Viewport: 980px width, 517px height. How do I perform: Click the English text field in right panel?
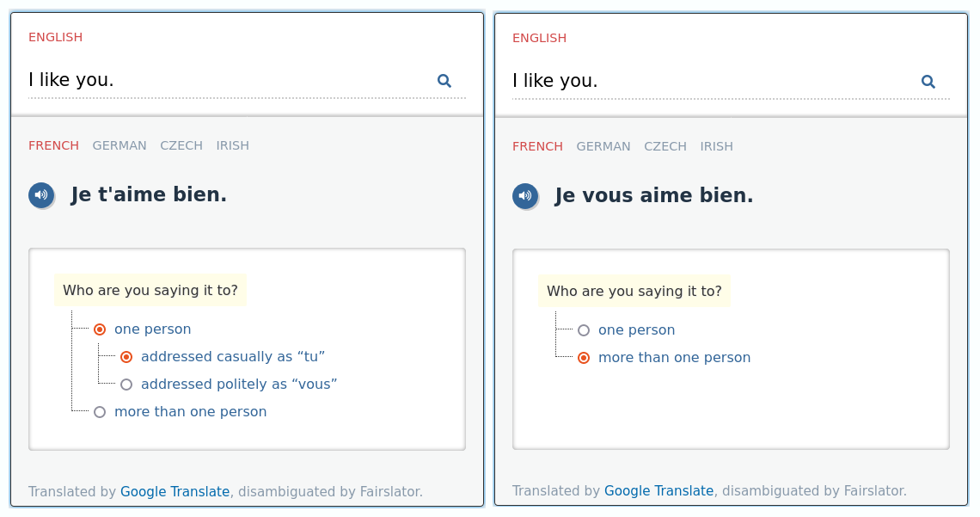pyautogui.click(x=707, y=81)
